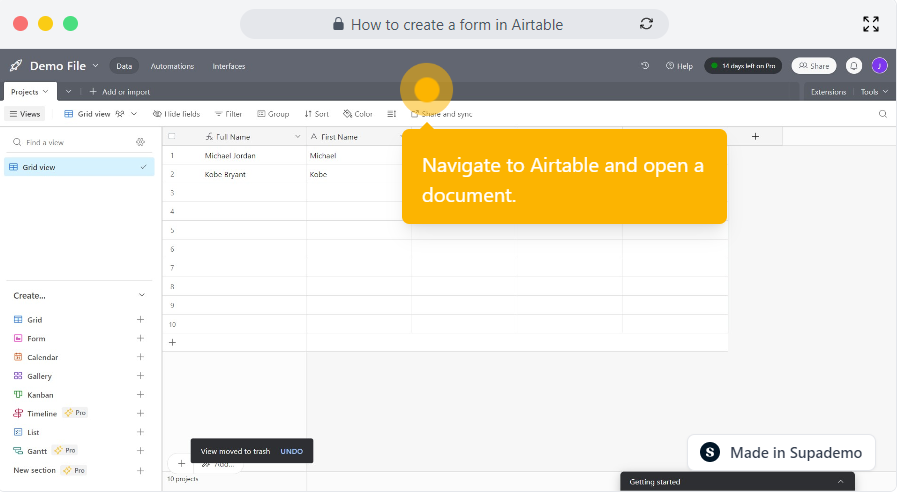Open Tools dropdown menu

point(874,92)
